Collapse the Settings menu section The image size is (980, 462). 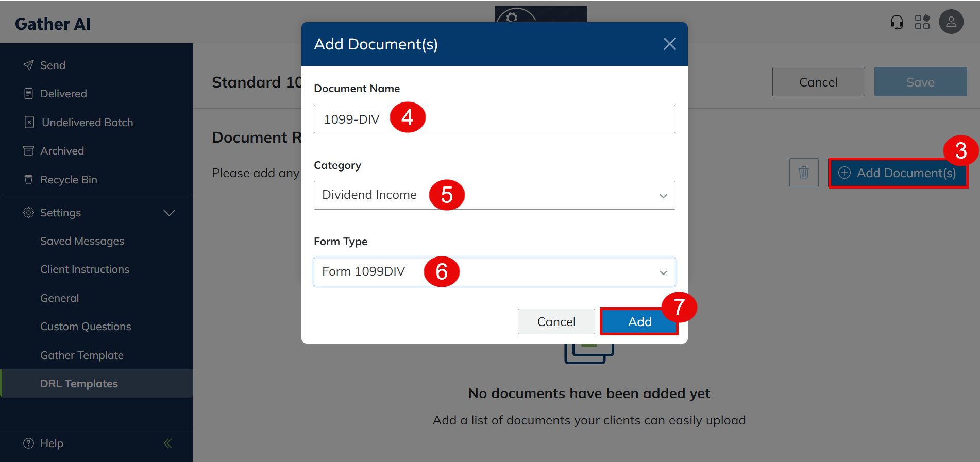pyautogui.click(x=168, y=213)
